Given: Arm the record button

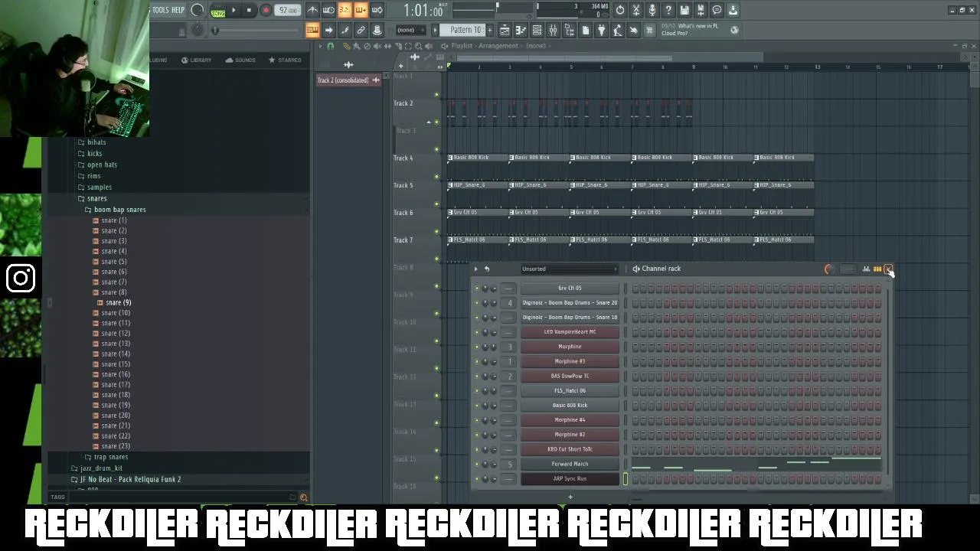Looking at the screenshot, I should point(266,10).
